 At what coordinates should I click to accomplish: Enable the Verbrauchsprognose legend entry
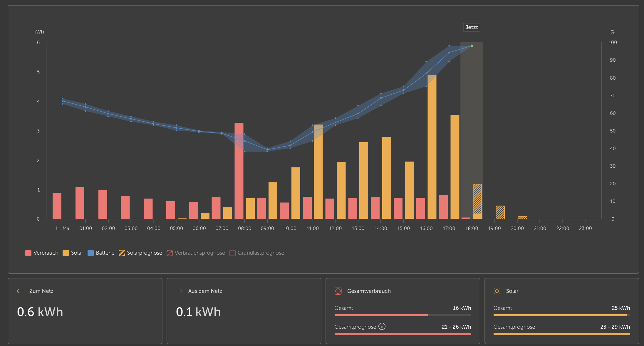[196, 253]
